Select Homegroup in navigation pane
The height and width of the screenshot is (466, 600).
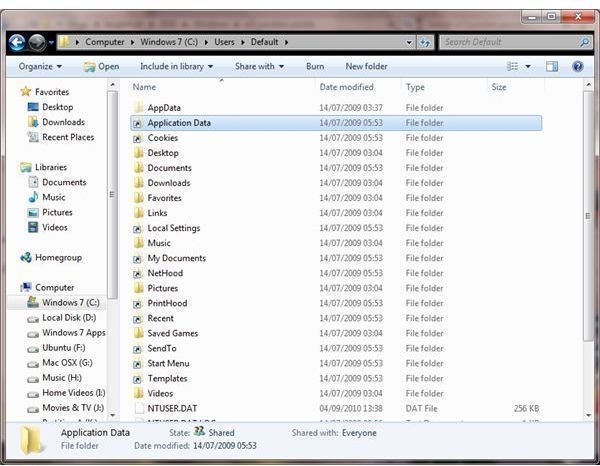pos(51,257)
